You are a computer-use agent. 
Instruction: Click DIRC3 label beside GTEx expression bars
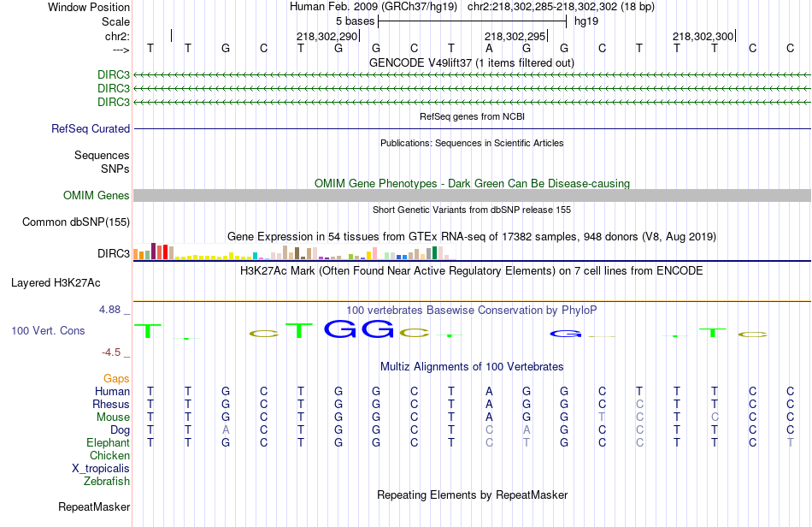point(114,253)
